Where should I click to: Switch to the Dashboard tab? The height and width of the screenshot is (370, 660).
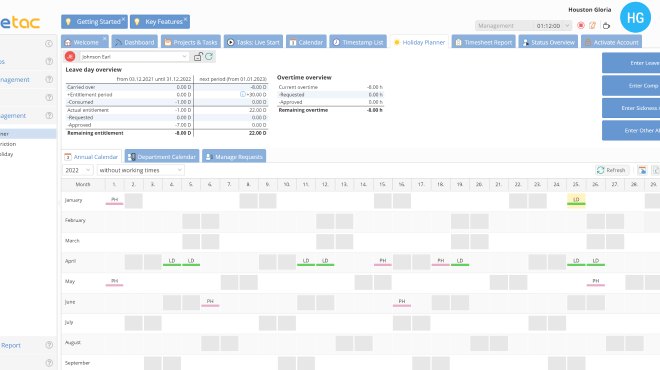pyautogui.click(x=135, y=42)
